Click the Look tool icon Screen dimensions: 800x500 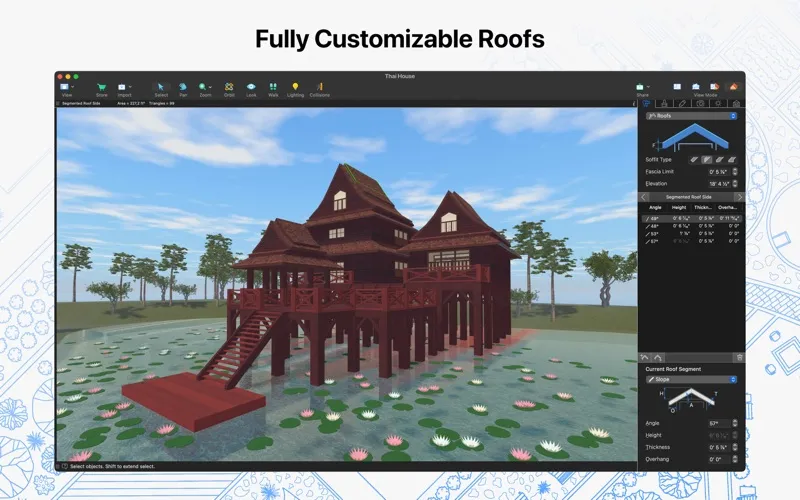click(x=251, y=87)
